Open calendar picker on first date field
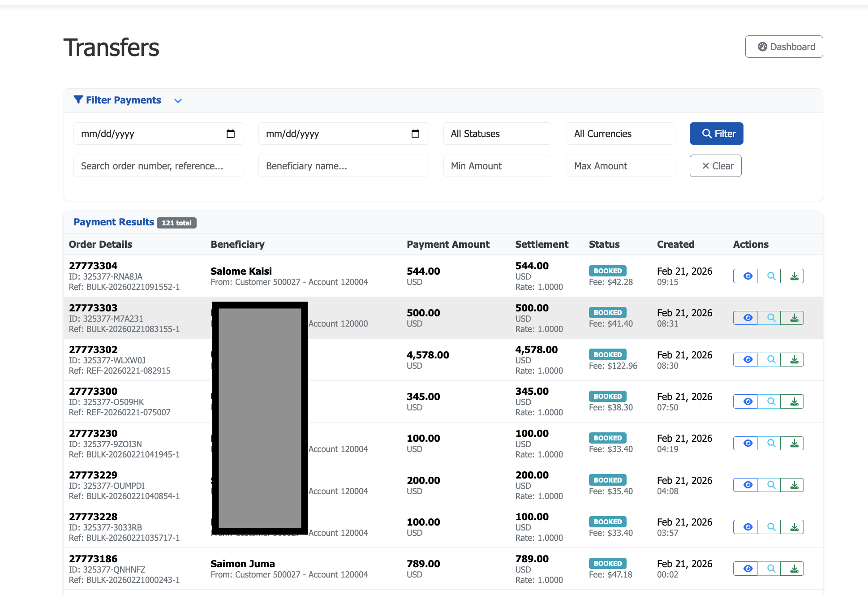This screenshot has height=595, width=868. pos(231,134)
